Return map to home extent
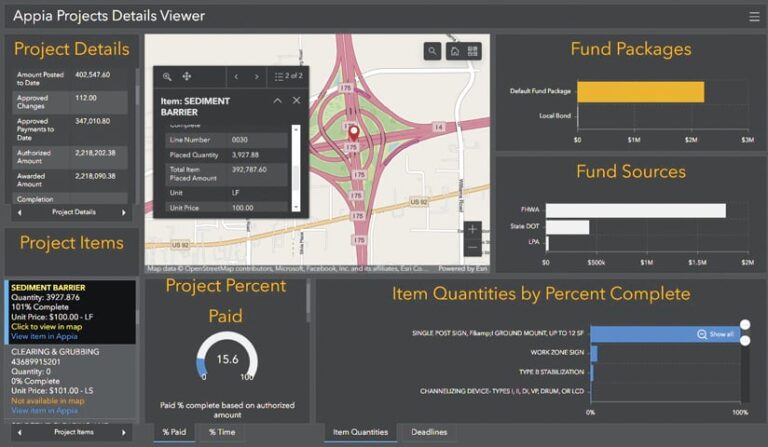This screenshot has width=768, height=447. tap(455, 51)
